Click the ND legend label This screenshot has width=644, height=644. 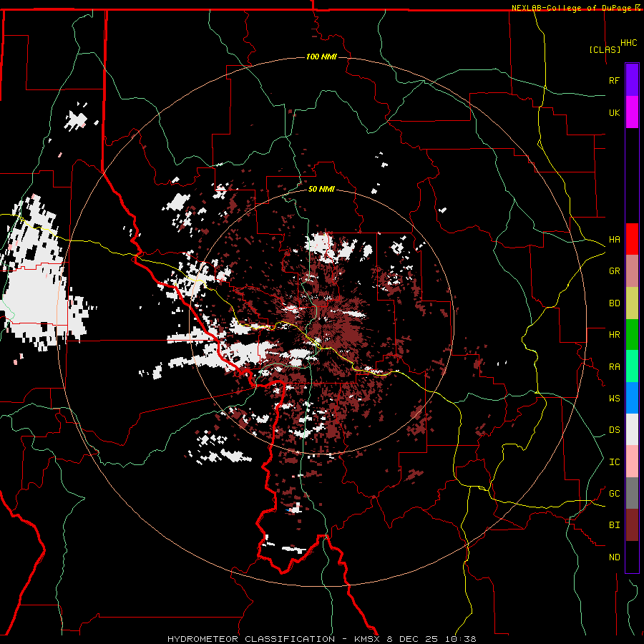614,557
